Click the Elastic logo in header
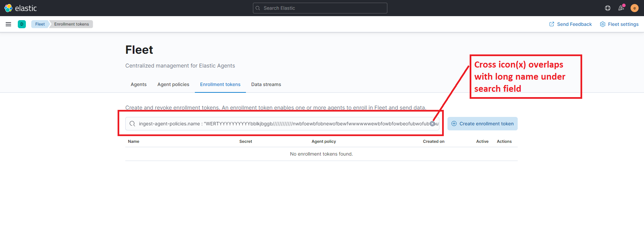 tap(20, 8)
